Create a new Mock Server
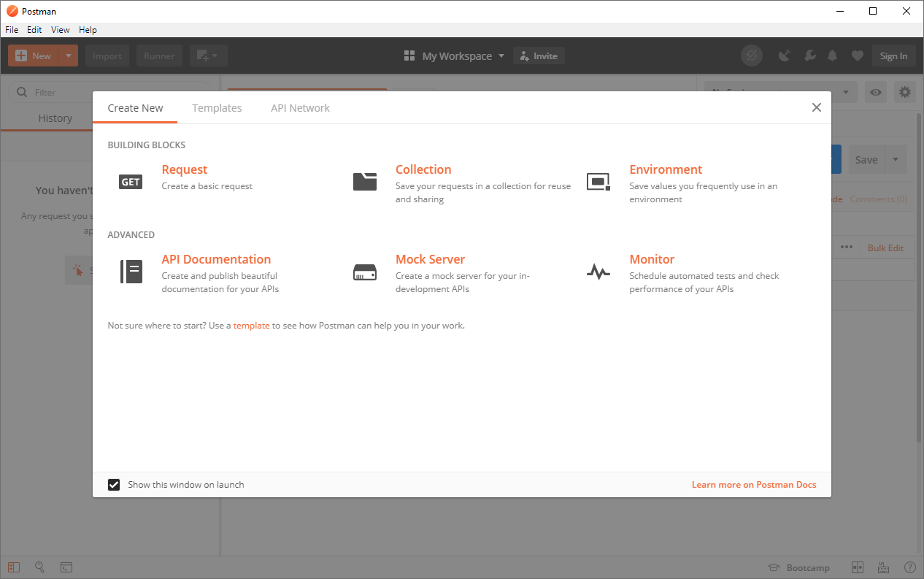 (430, 258)
